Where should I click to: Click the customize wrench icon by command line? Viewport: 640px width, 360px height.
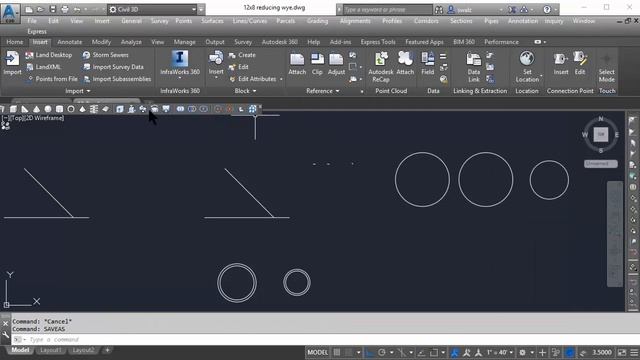point(6,336)
